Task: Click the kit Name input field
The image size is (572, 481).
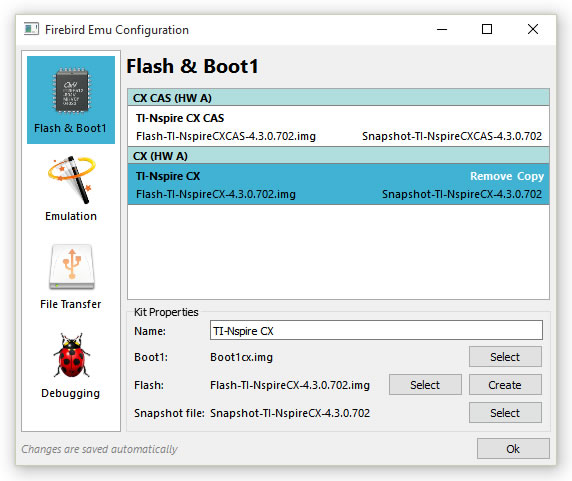Action: [376, 330]
